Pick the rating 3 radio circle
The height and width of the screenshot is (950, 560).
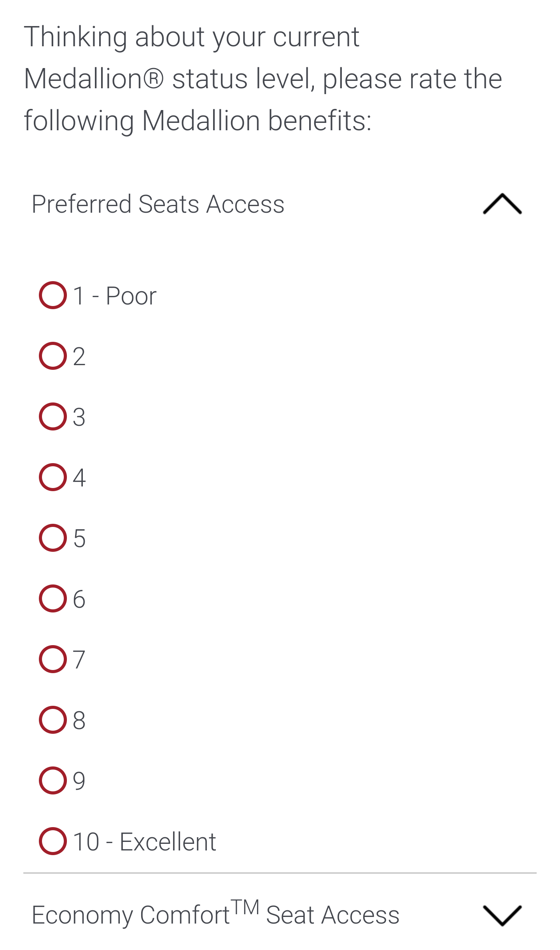53,416
